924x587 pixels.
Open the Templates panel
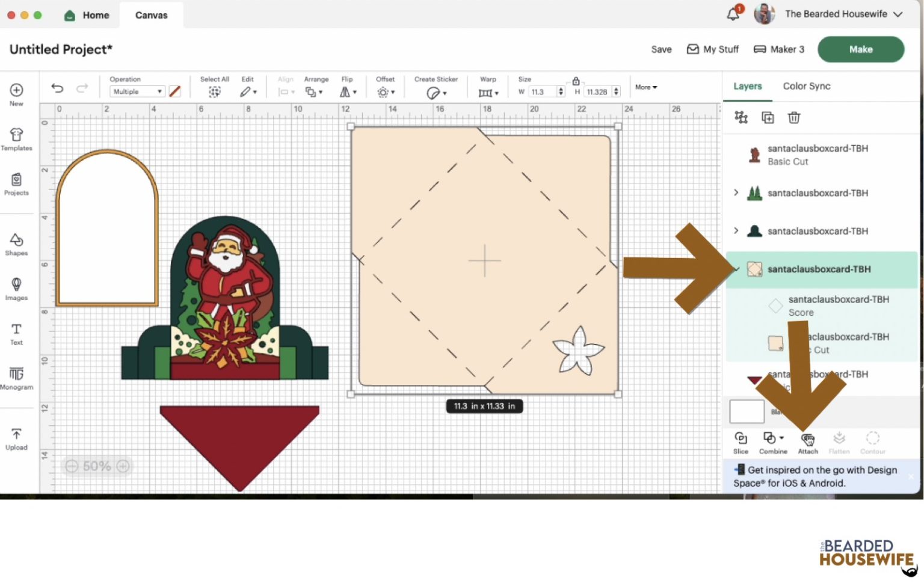point(16,138)
